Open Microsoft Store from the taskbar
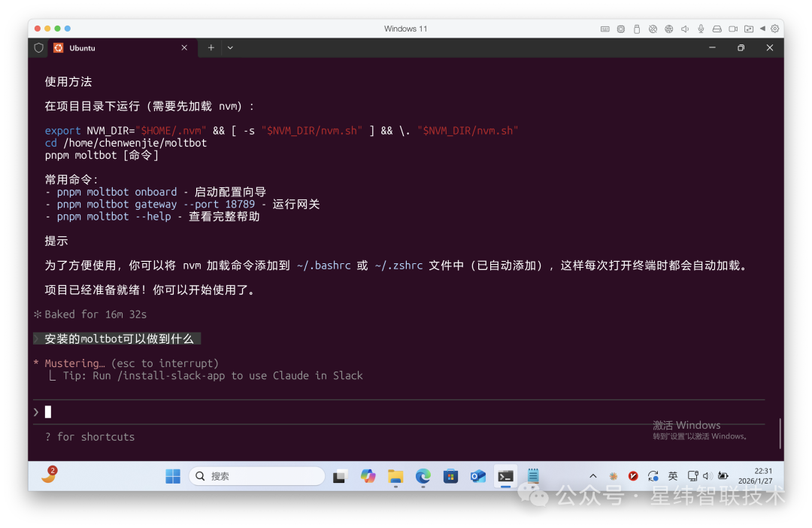 tap(450, 476)
